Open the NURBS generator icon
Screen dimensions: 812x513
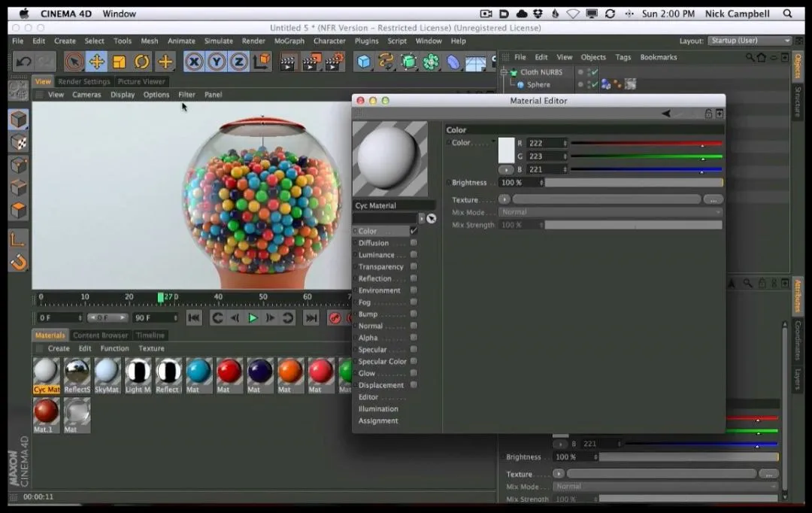408,62
